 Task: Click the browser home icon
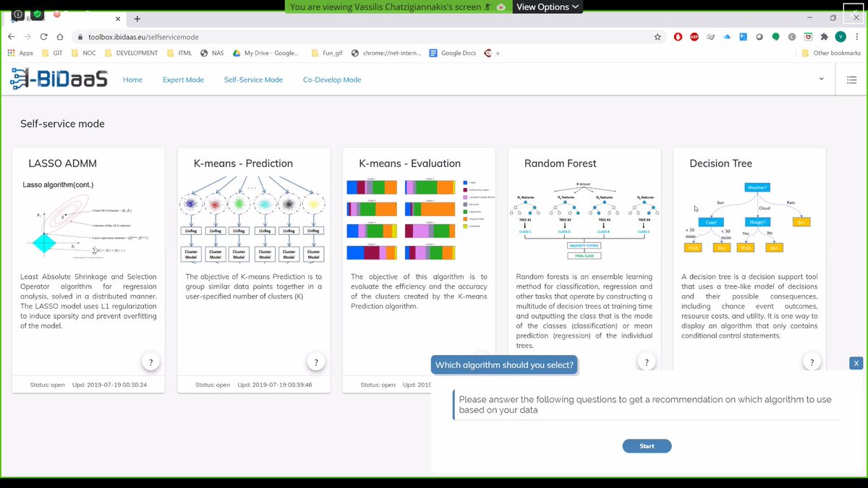[x=61, y=36]
